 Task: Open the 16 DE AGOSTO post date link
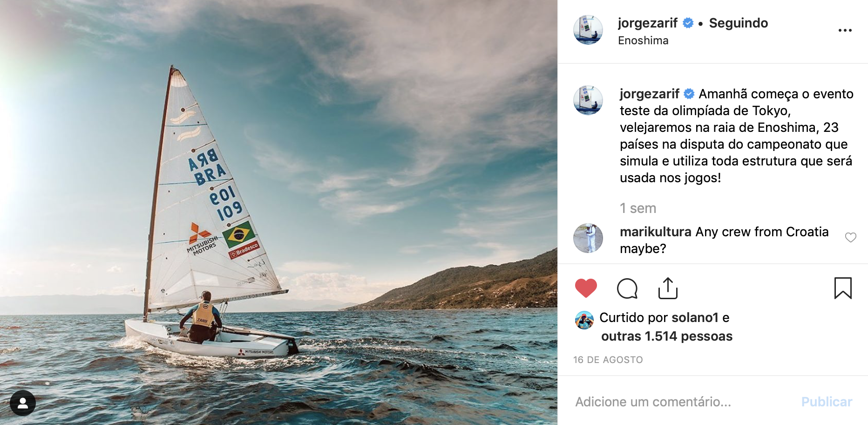coord(608,360)
